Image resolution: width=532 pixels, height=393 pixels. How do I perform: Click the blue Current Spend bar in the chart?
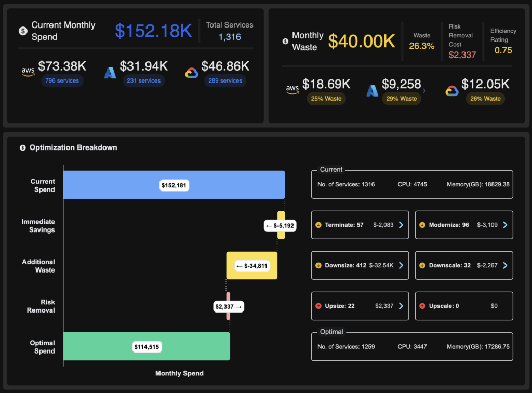174,185
